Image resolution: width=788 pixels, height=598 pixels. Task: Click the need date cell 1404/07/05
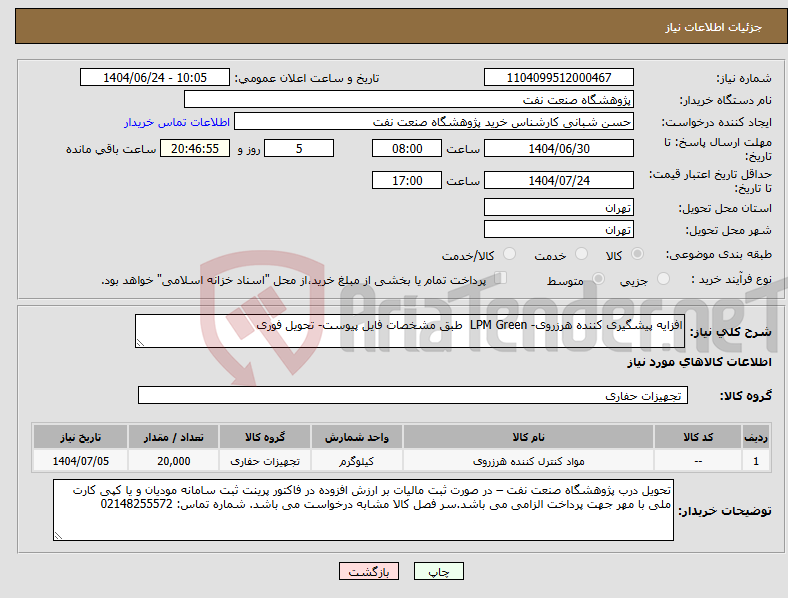coord(80,461)
